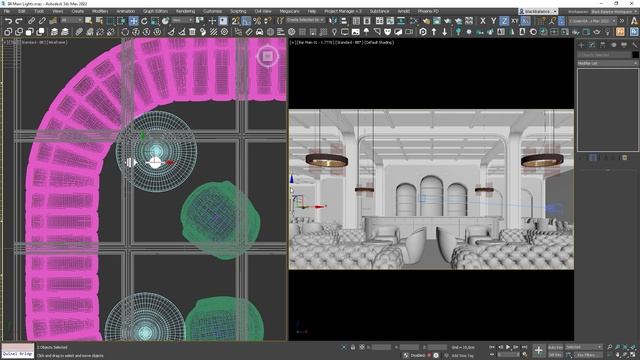Viewport: 640px width, 360px height.
Task: Restrict transform to X axis
Action: (x=483, y=21)
